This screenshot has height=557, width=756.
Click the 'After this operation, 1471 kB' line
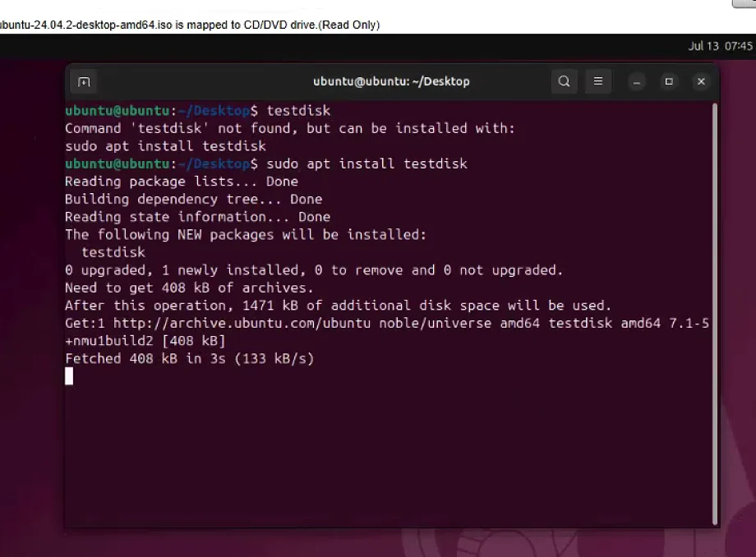point(338,306)
